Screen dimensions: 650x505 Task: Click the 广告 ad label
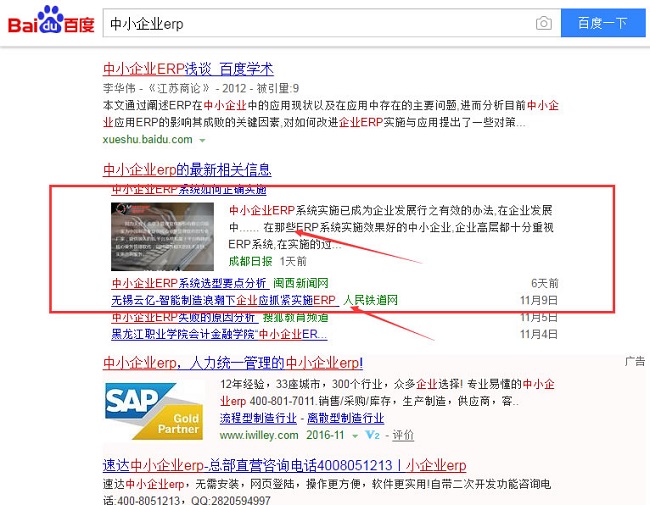(x=635, y=362)
